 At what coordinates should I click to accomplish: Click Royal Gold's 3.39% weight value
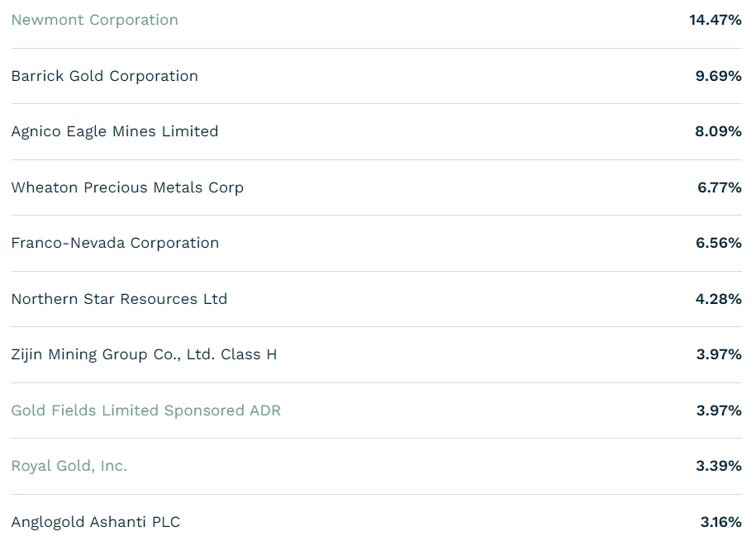click(719, 466)
